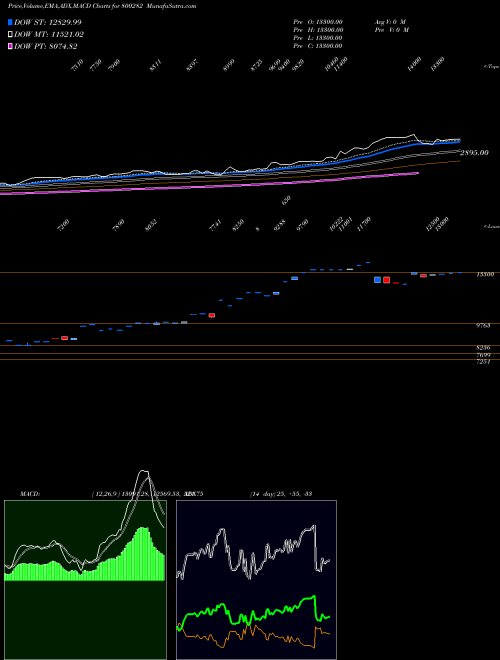This screenshot has height=660, width=500.
Task: Click the '(12,26,9)' MACD parameters text
Action: (x=106, y=494)
